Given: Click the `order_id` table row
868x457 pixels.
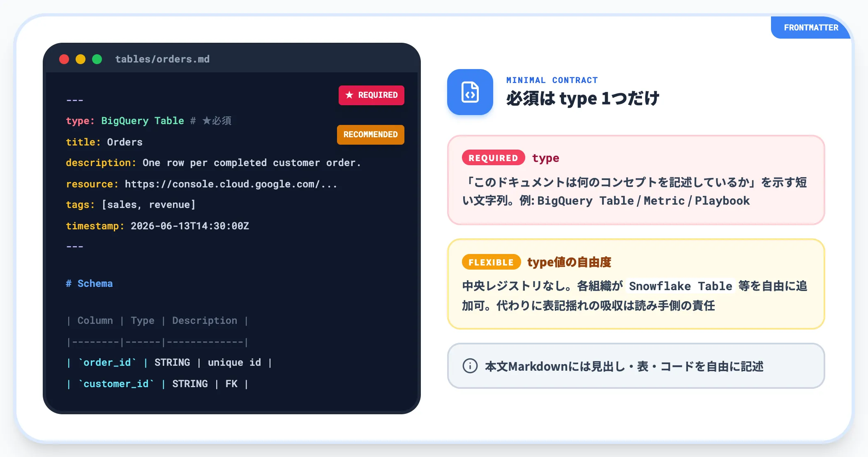Looking at the screenshot, I should click(169, 362).
